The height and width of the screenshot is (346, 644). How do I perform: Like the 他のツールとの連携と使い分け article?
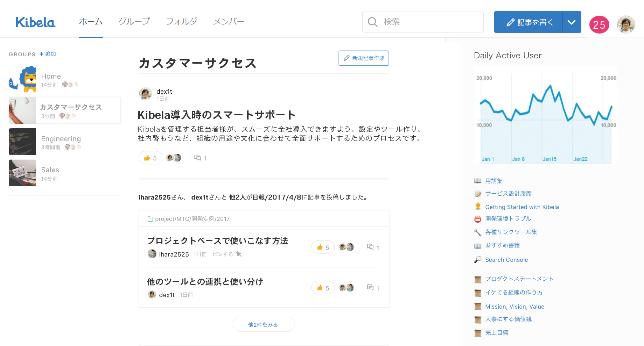323,288
